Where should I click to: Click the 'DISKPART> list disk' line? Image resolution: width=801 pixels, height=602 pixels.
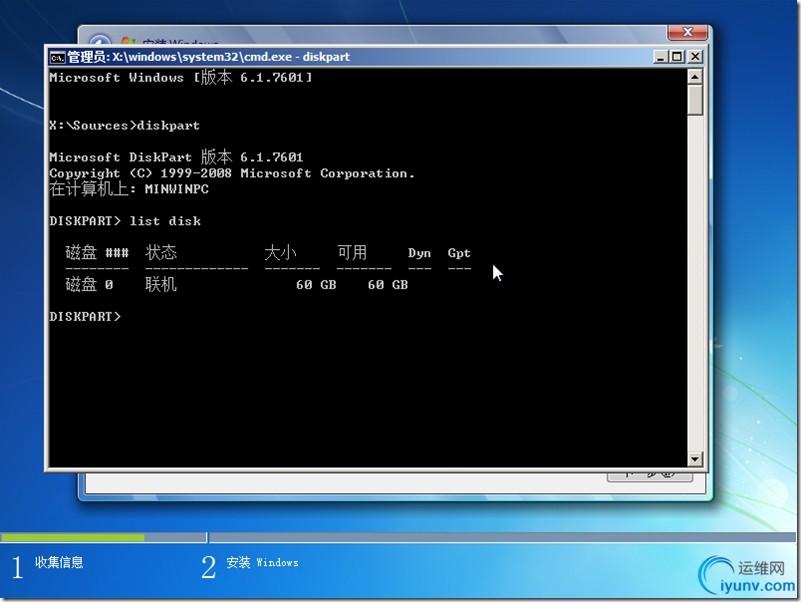pyautogui.click(x=125, y=221)
